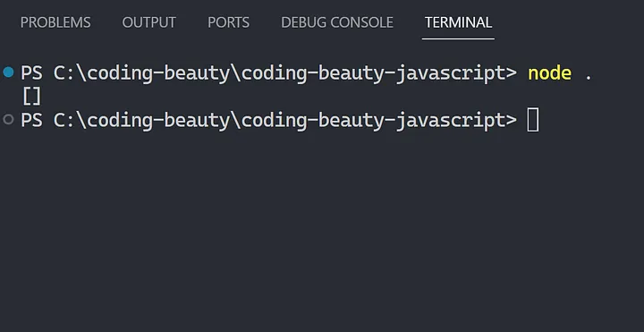Activate the TERMINAL tab
This screenshot has width=644, height=332.
click(x=458, y=22)
